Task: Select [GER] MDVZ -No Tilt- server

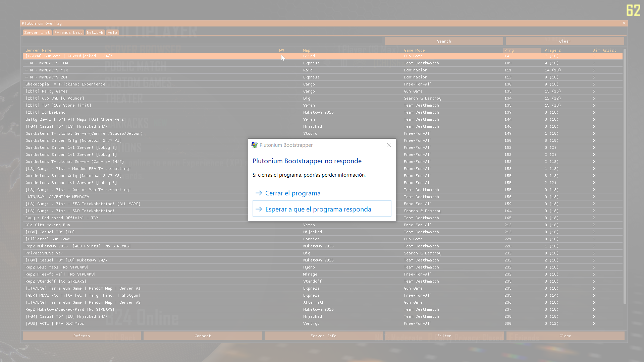Action: tap(322, 295)
